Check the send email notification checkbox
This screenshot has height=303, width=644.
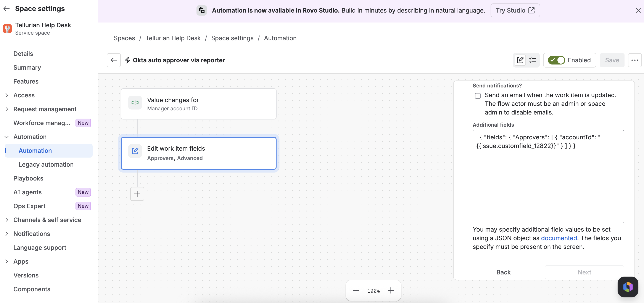pyautogui.click(x=478, y=96)
